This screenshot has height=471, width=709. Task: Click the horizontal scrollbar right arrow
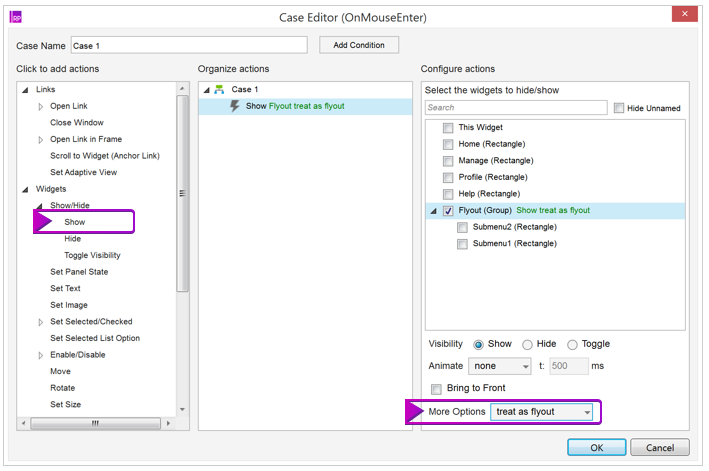pos(168,424)
